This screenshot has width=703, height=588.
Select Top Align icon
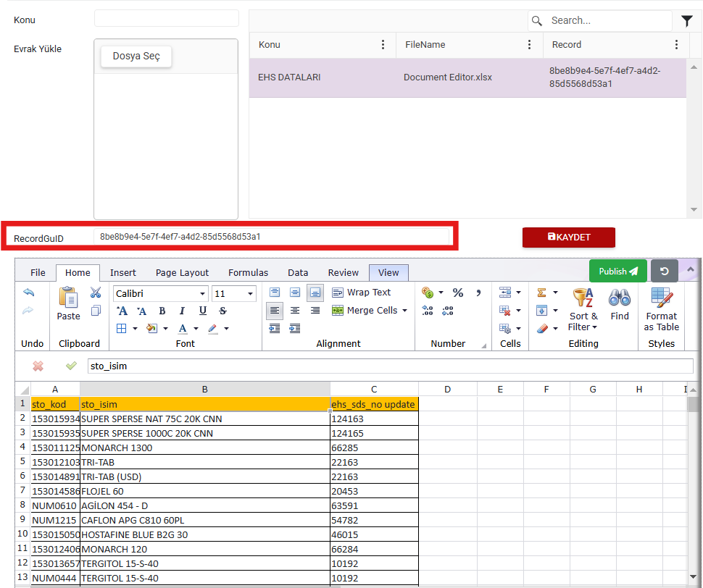tap(275, 293)
